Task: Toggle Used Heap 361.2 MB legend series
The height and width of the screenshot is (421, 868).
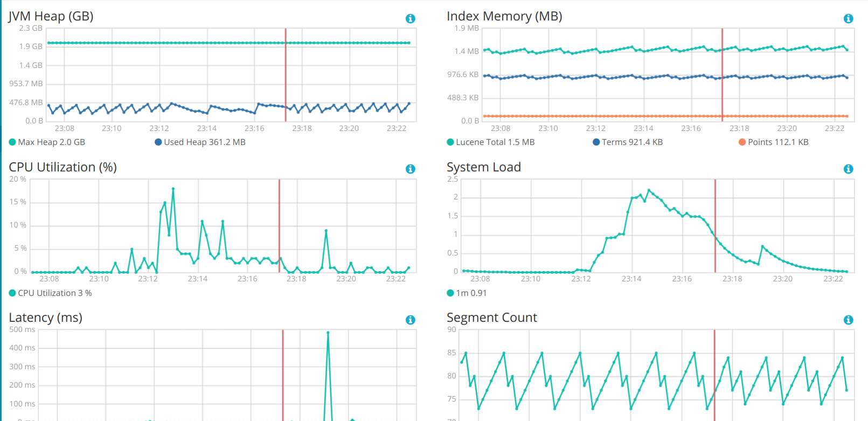Action: [200, 142]
